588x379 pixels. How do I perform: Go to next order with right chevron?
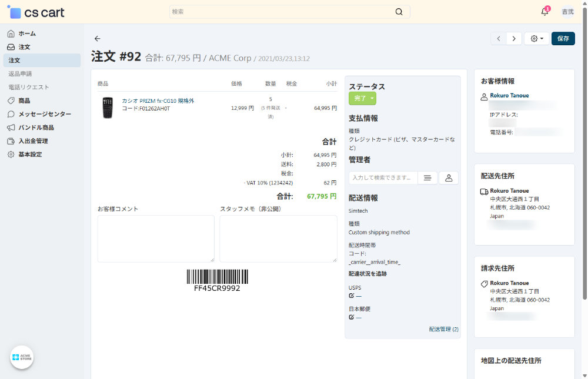tap(514, 38)
